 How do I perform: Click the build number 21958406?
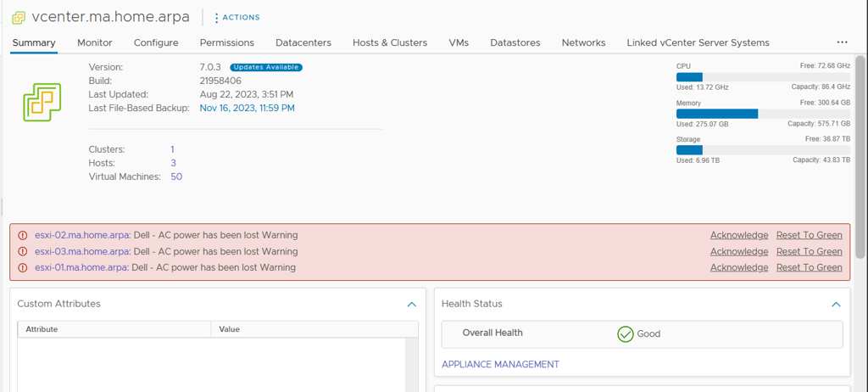(220, 81)
